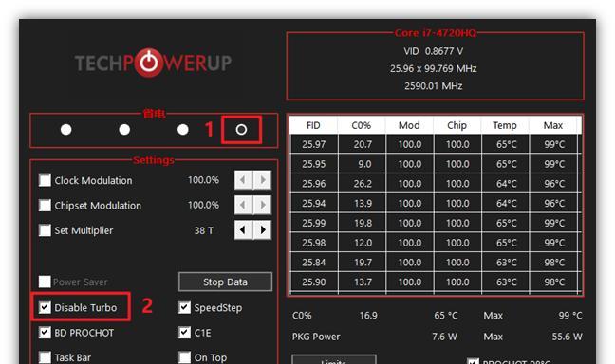Click the C0% cell 9.0

(x=362, y=164)
